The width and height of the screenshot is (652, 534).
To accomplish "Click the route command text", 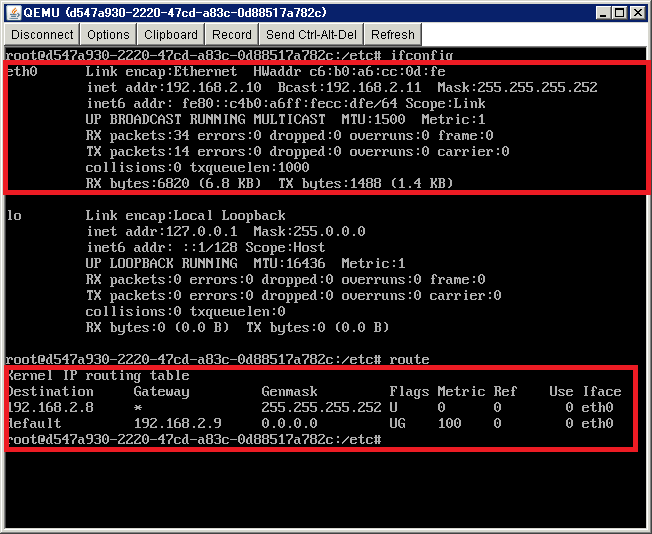I will coord(409,359).
